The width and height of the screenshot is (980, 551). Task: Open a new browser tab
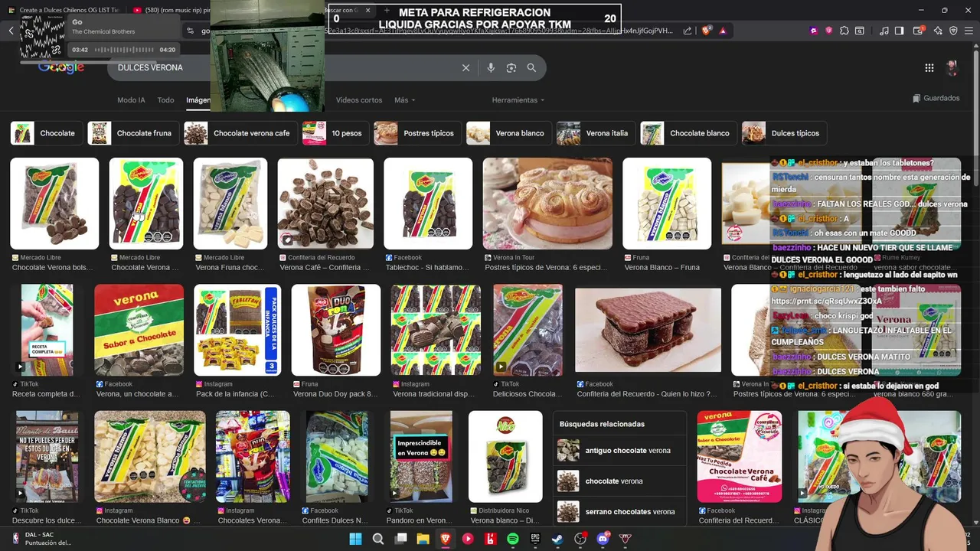coord(387,11)
